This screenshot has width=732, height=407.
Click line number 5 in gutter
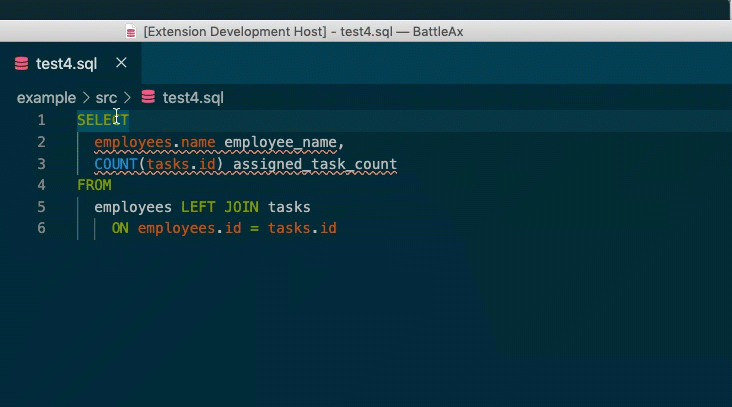42,207
